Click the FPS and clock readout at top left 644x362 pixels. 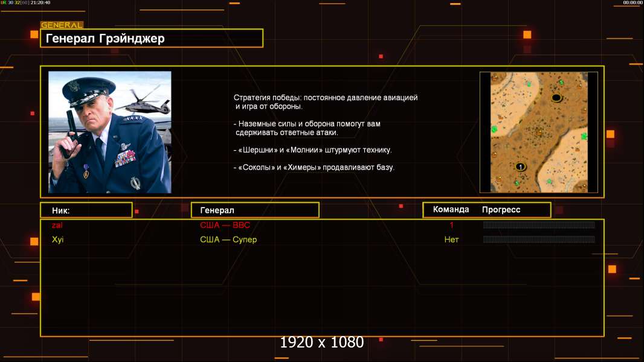click(x=25, y=2)
